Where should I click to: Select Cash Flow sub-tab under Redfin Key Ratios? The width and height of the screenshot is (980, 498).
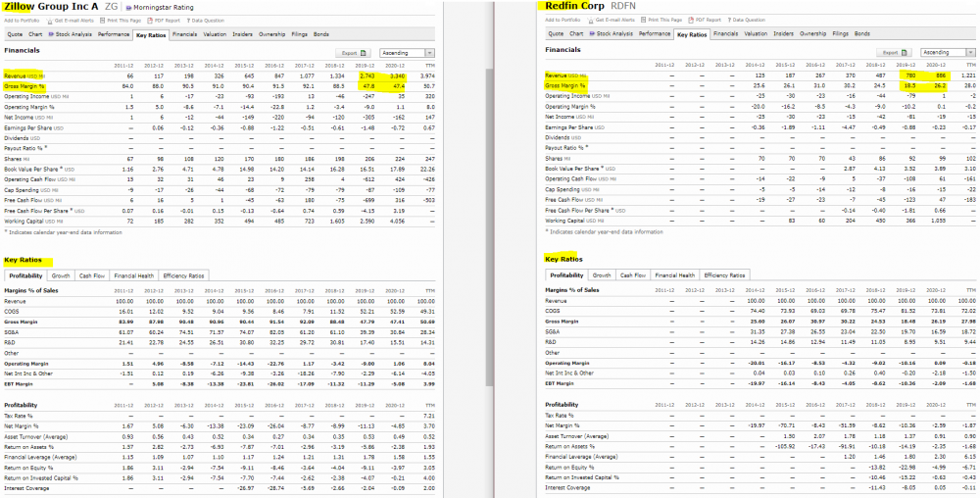pyautogui.click(x=632, y=274)
